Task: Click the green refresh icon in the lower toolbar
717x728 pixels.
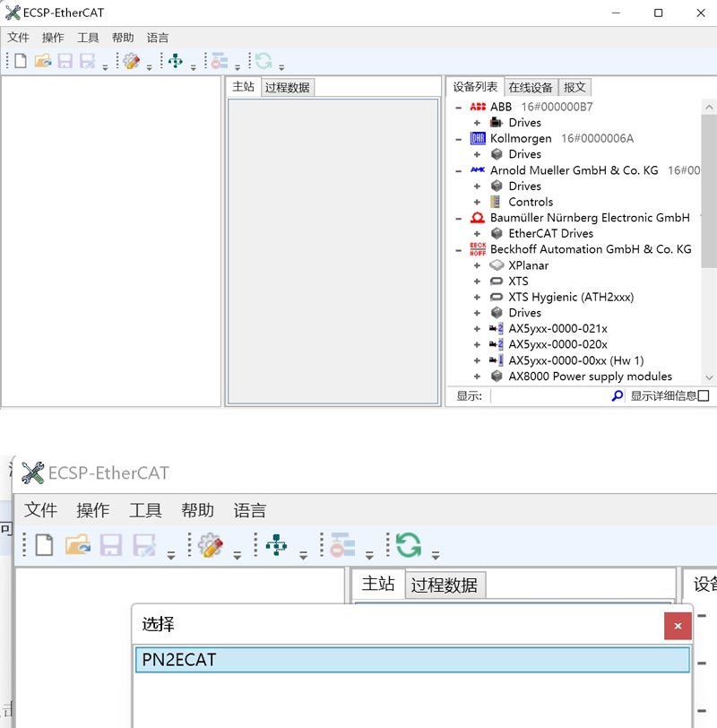Action: click(x=409, y=545)
